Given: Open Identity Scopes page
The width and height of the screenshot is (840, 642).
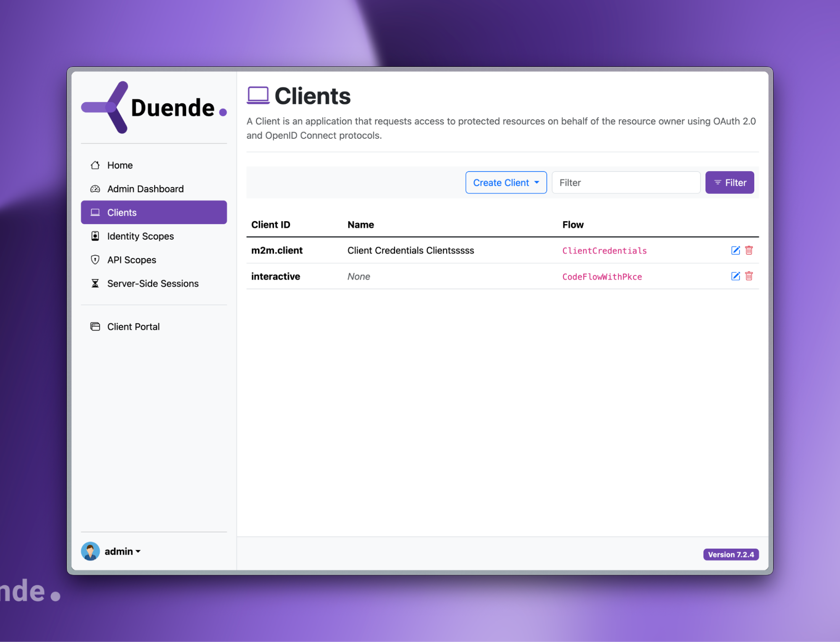Looking at the screenshot, I should (154, 236).
